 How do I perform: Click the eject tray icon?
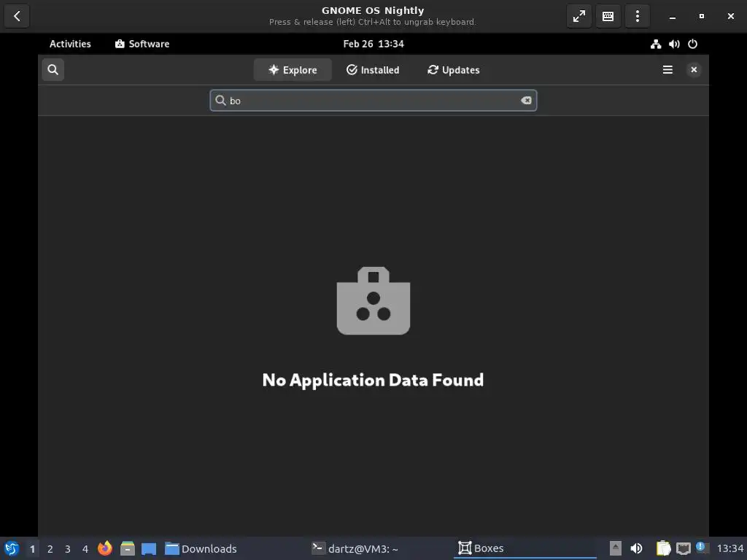click(616, 548)
